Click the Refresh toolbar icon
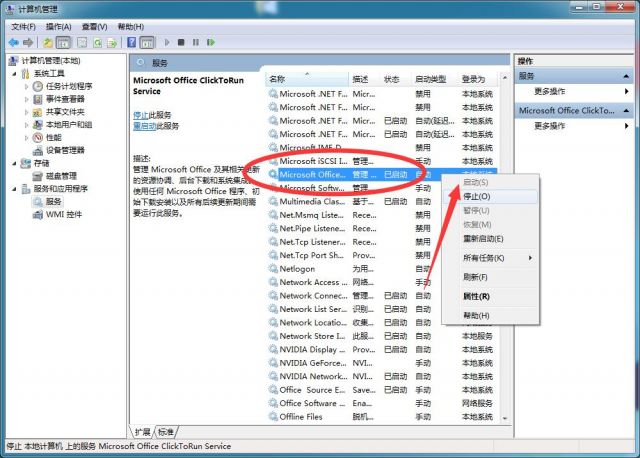This screenshot has height=458, width=640. 98,42
